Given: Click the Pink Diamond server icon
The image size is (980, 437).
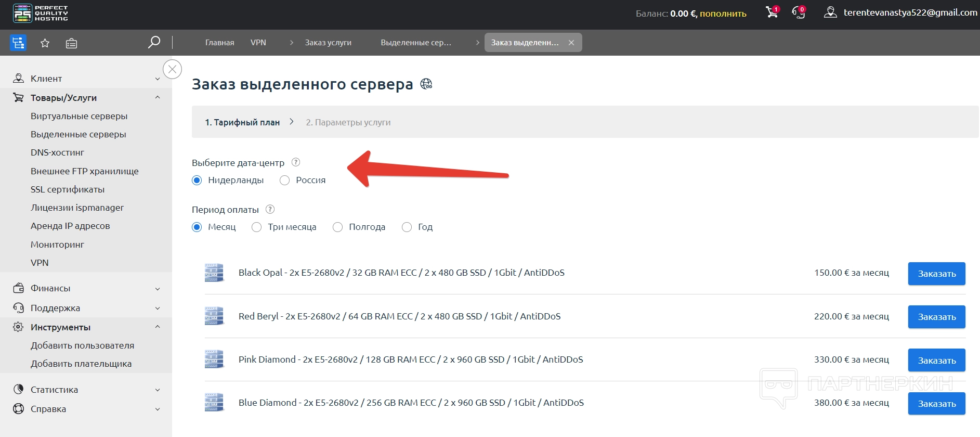Looking at the screenshot, I should (214, 359).
